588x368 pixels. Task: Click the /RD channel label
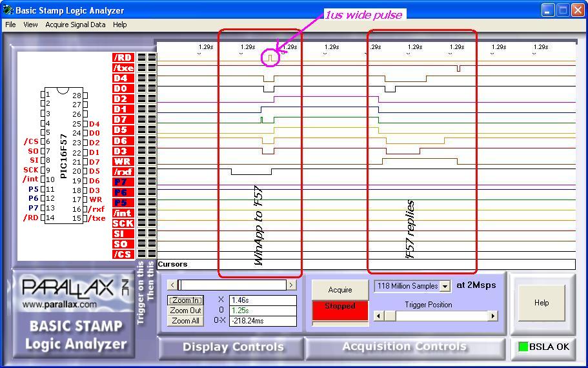(x=123, y=57)
